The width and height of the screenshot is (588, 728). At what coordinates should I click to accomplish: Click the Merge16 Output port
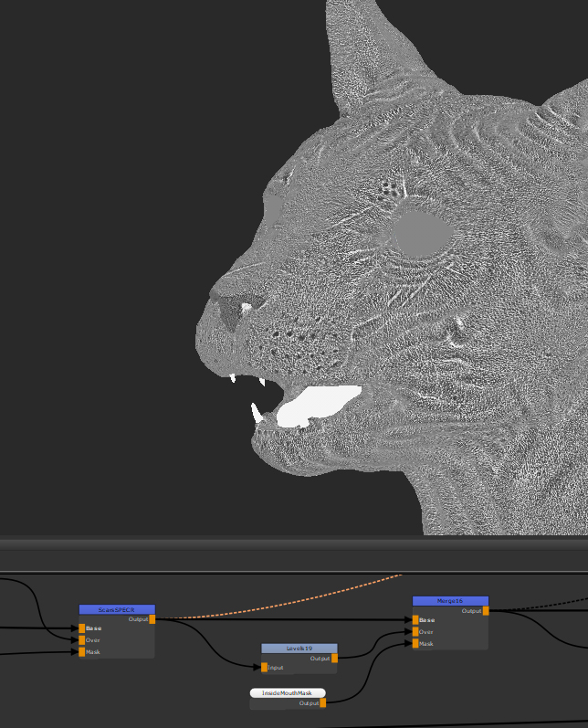486,611
